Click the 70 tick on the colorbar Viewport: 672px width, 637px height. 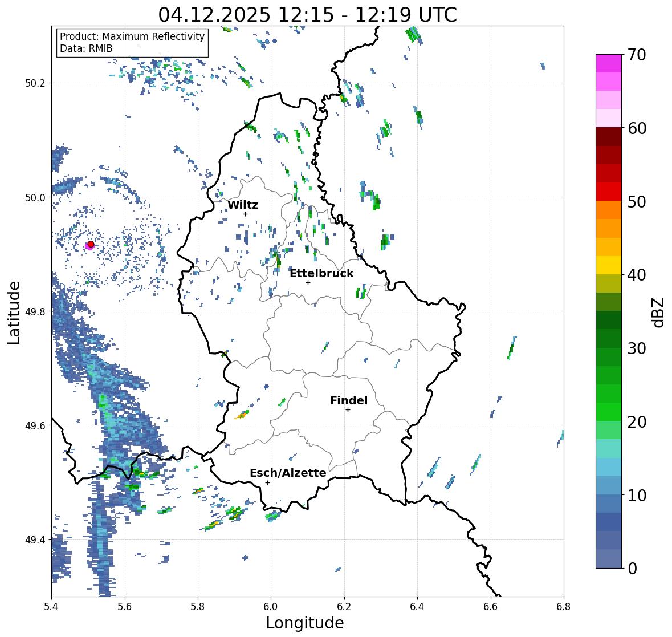click(637, 55)
